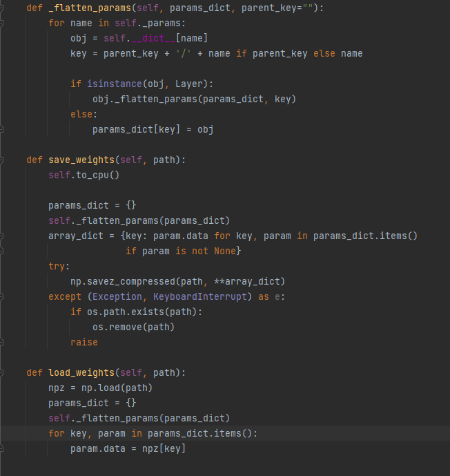This screenshot has width=450, height=476.
Task: Place cursor on 'for name in self._params:' line
Action: 117,23
